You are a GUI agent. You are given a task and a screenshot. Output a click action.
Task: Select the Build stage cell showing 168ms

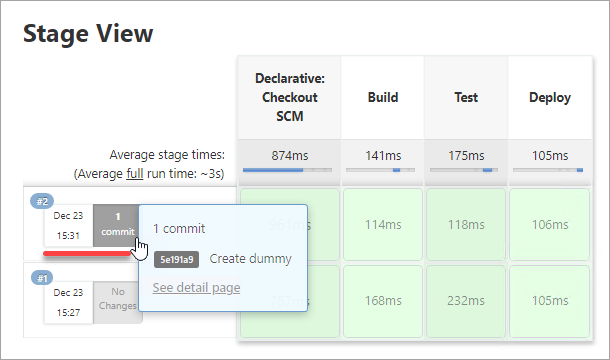pyautogui.click(x=383, y=301)
